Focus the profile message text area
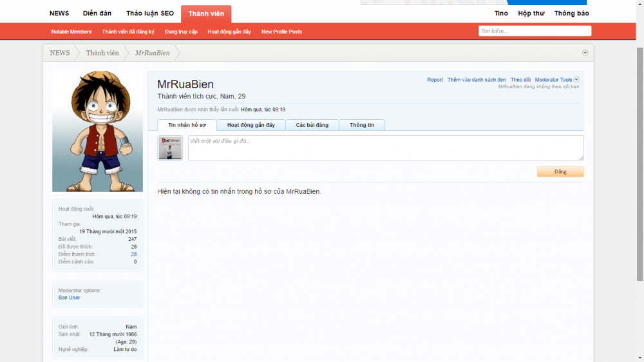Viewport: 644px width, 362px height. pyautogui.click(x=386, y=148)
